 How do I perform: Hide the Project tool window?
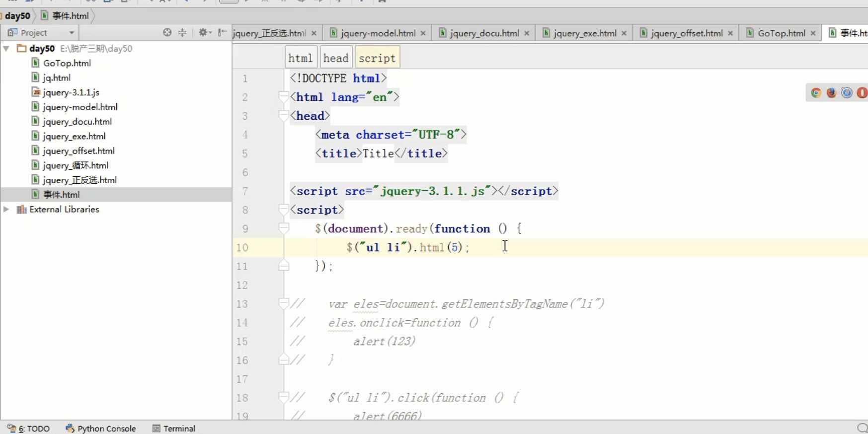coord(222,32)
